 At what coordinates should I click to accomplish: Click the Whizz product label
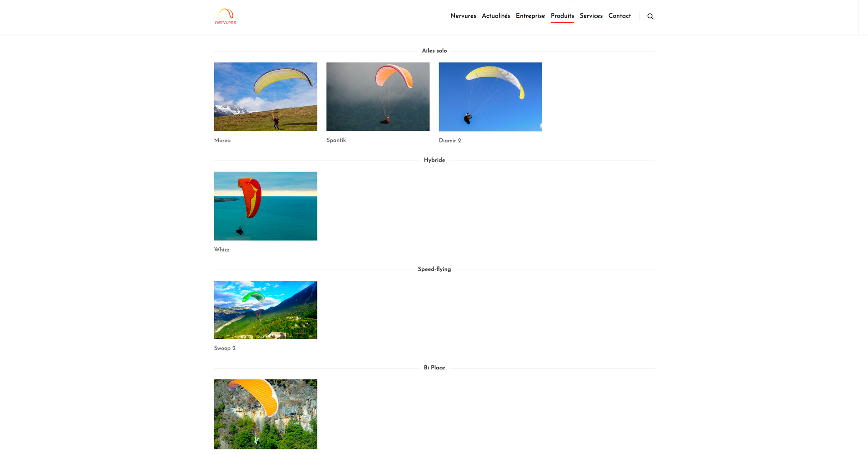click(x=222, y=250)
